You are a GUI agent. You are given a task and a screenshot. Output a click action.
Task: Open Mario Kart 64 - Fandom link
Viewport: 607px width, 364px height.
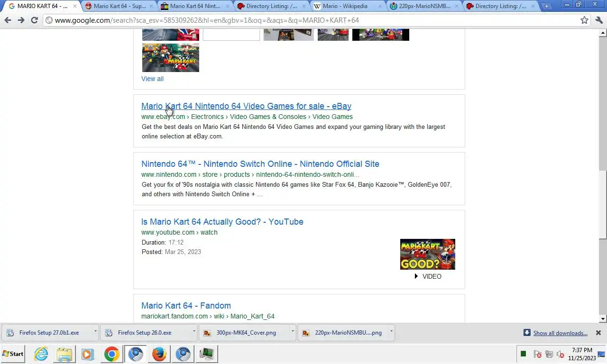point(186,306)
